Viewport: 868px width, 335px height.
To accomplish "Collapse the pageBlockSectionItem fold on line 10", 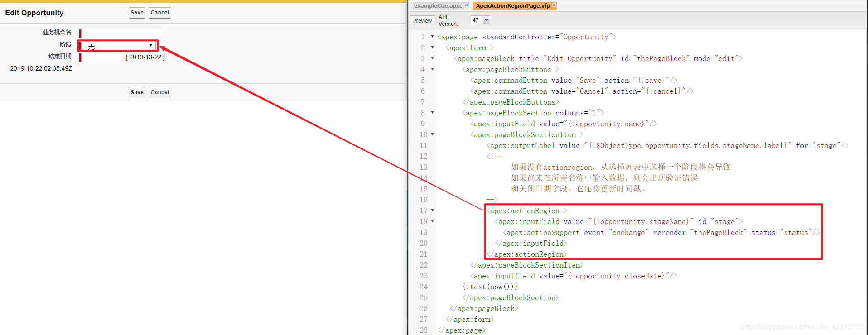I will point(432,134).
